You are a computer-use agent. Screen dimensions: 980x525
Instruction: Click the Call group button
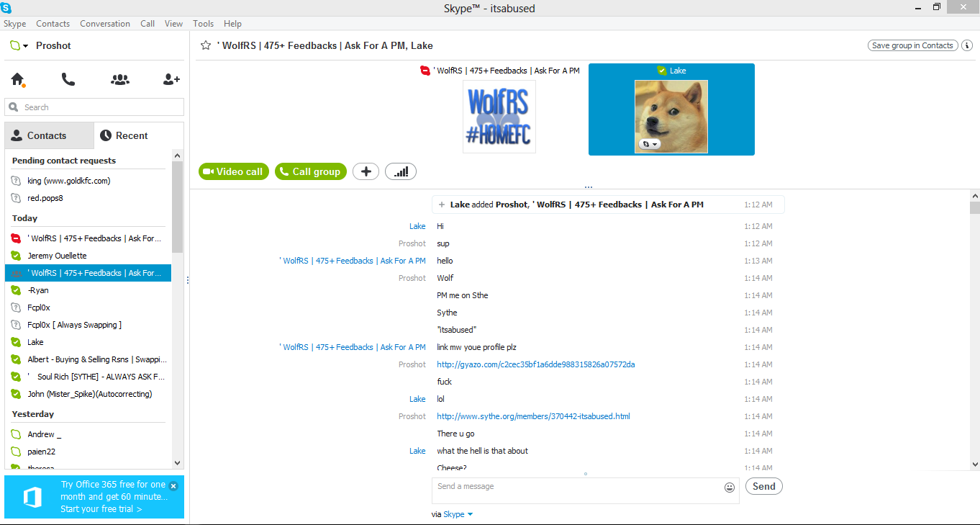click(x=311, y=171)
